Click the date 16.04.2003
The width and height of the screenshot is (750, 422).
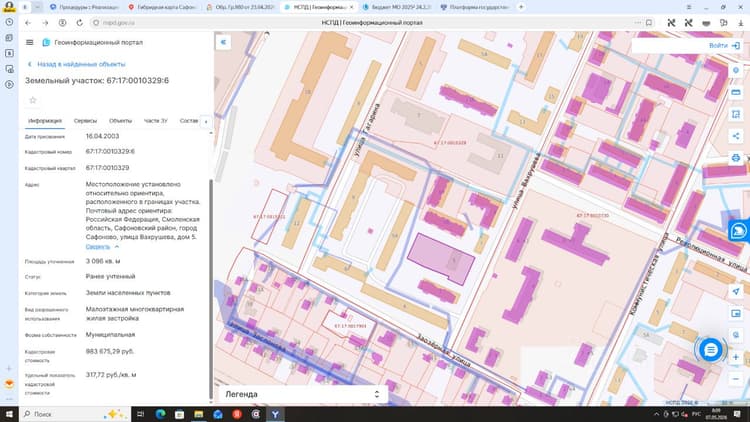coord(102,136)
